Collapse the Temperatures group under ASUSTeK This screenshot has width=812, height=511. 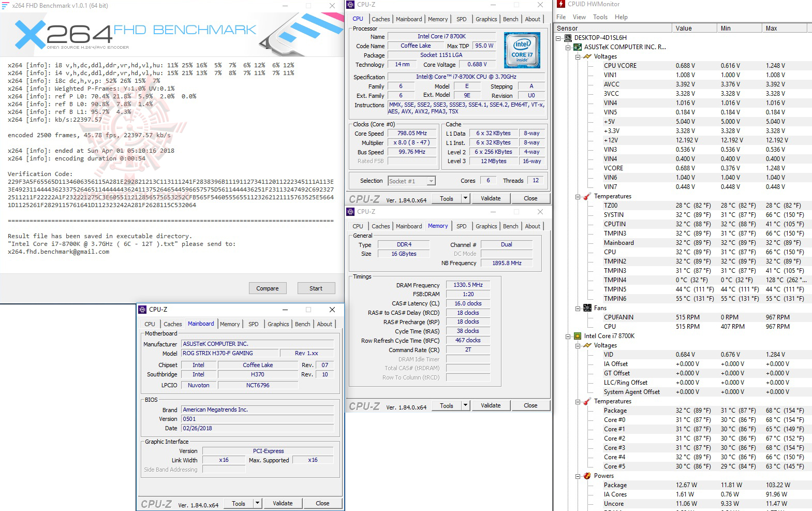point(578,196)
